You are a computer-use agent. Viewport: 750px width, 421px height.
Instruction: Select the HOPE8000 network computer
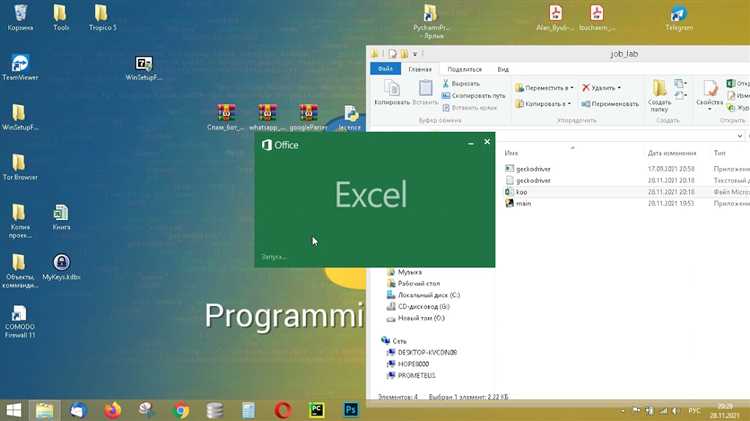408,364
